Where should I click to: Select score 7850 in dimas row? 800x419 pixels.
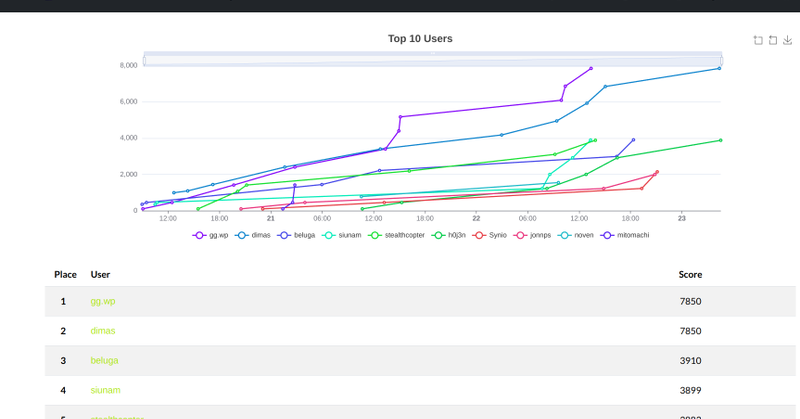click(x=690, y=331)
